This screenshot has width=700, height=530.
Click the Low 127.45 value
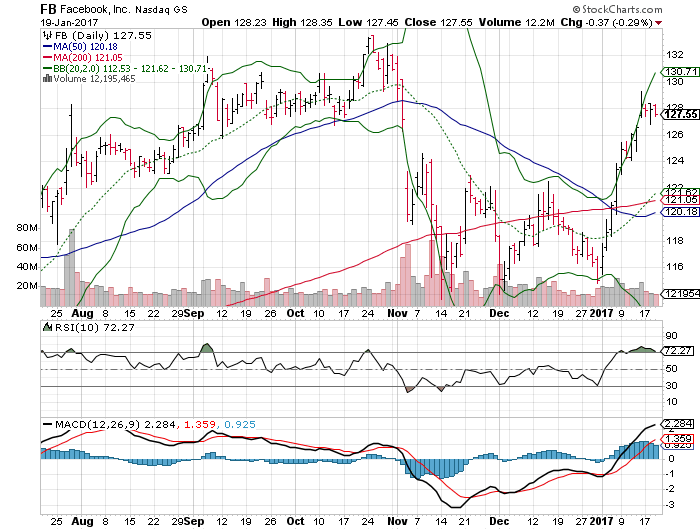click(x=368, y=22)
